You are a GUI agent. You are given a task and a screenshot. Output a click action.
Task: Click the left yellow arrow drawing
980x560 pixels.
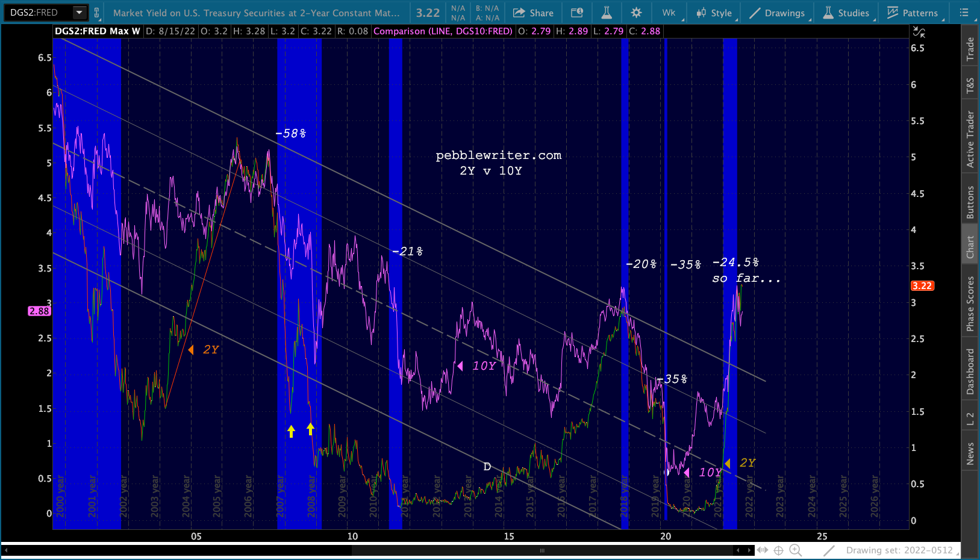point(291,431)
